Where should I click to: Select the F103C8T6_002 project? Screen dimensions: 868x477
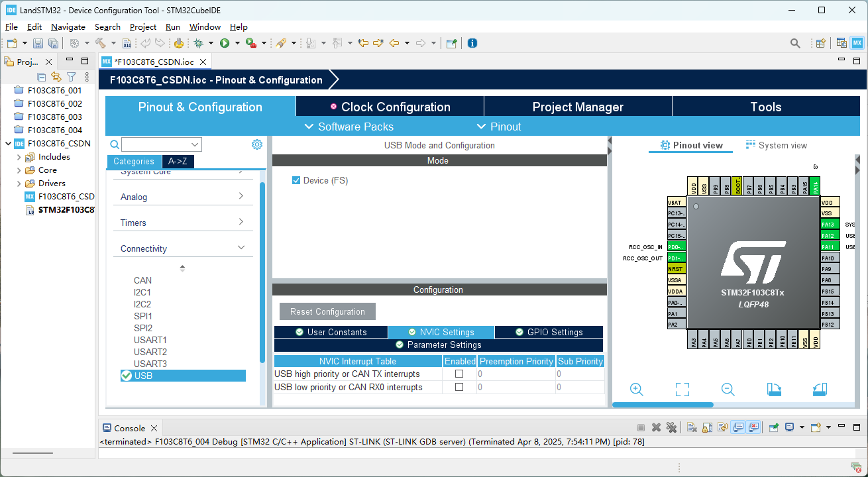point(54,103)
